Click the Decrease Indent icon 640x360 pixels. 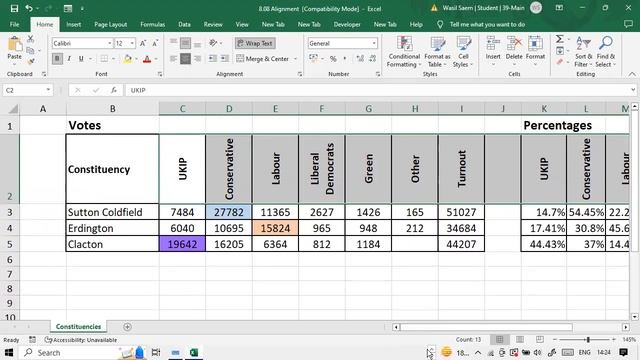pos(213,59)
